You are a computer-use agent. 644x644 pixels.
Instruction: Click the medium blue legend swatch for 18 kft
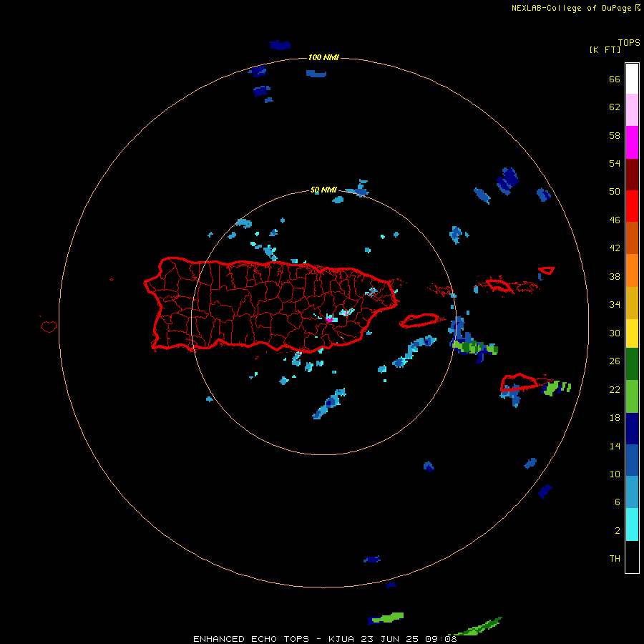(632, 460)
